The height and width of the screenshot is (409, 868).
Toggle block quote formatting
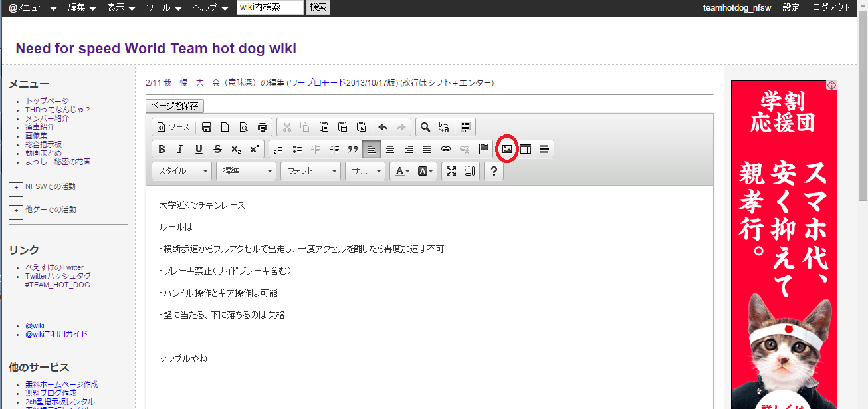click(353, 149)
